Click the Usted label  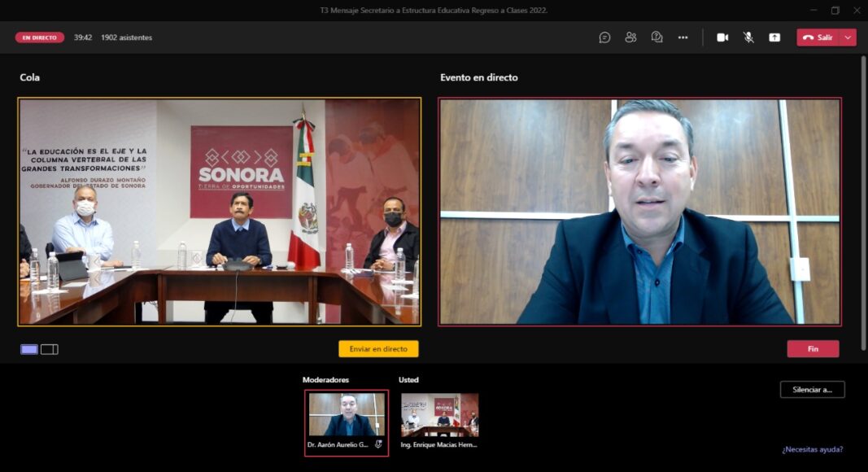point(408,379)
